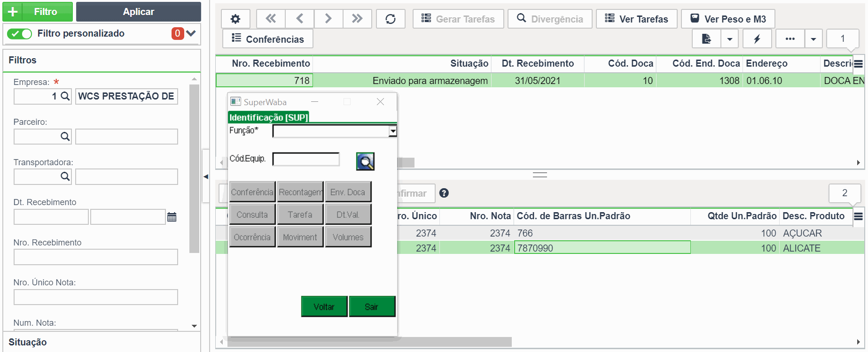Go to next record arrow
This screenshot has width=868, height=352.
coord(328,19)
